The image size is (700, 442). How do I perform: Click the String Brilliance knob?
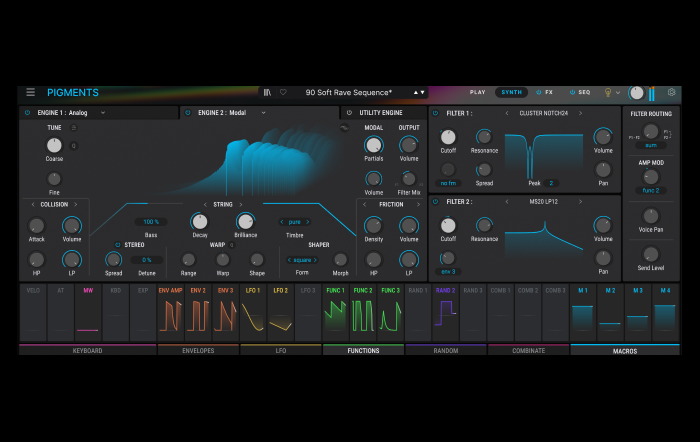pyautogui.click(x=245, y=221)
